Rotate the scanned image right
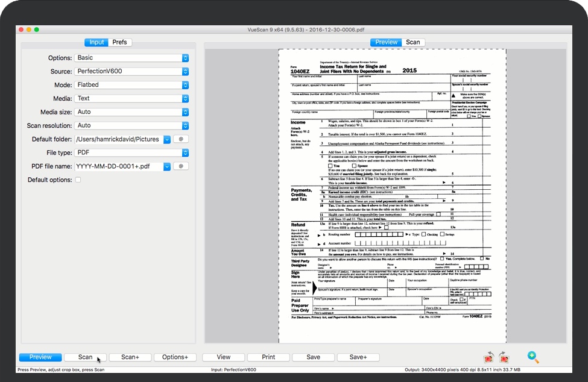The height and width of the screenshot is (382, 588). pyautogui.click(x=503, y=359)
